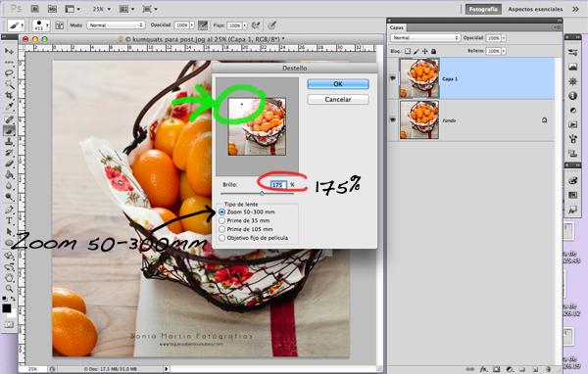Viewport: 588px width, 374px height.
Task: Toggle lock image pixels brush icon
Action: point(416,51)
